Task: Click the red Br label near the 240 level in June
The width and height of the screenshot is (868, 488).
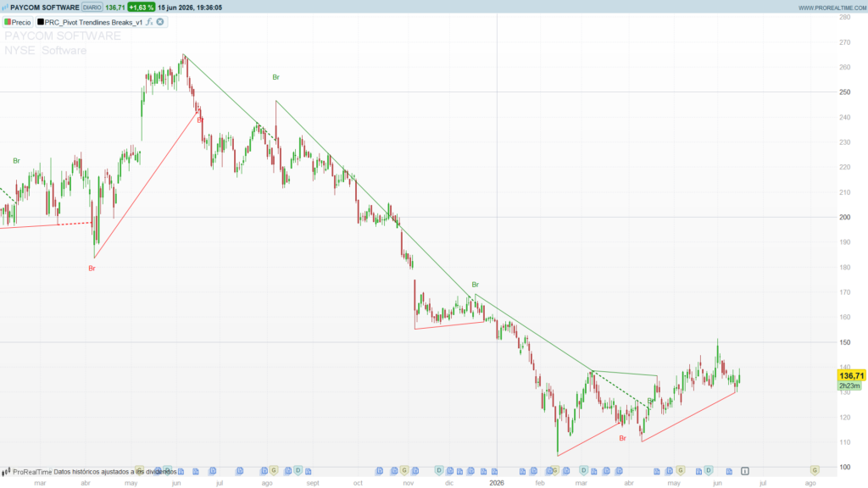Action: tap(200, 120)
